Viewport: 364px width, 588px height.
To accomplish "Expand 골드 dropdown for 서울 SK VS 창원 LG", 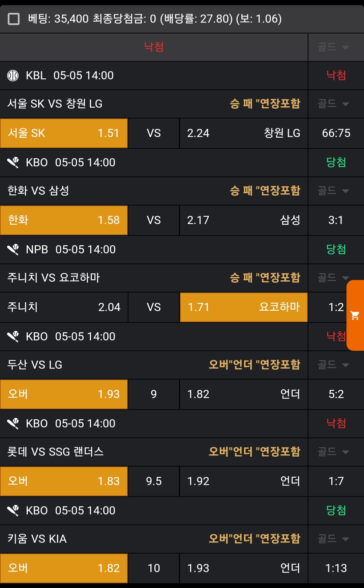I will click(x=333, y=104).
